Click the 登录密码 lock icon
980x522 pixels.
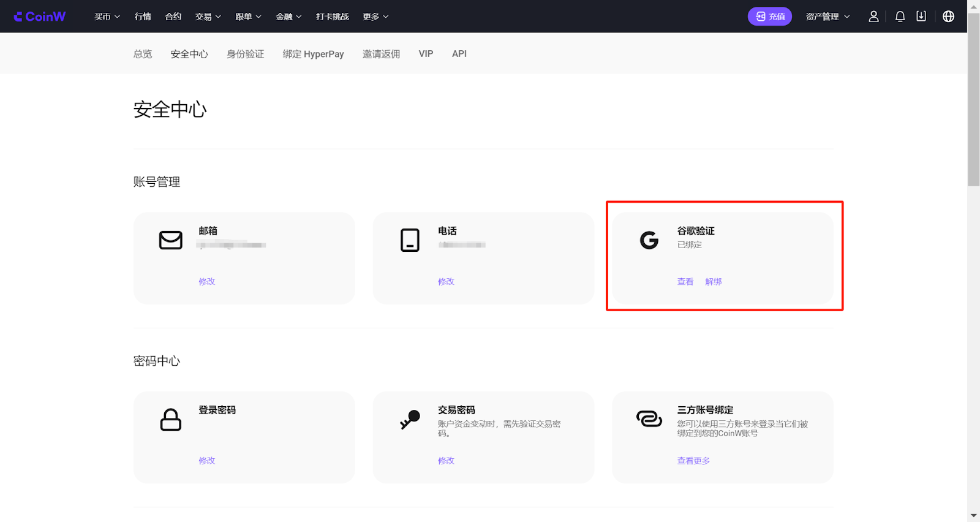171,420
